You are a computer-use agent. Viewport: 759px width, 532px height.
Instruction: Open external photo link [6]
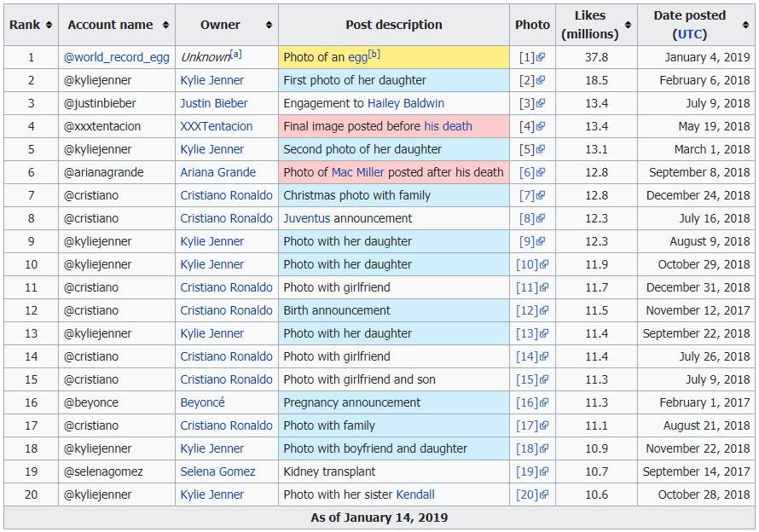(532, 172)
